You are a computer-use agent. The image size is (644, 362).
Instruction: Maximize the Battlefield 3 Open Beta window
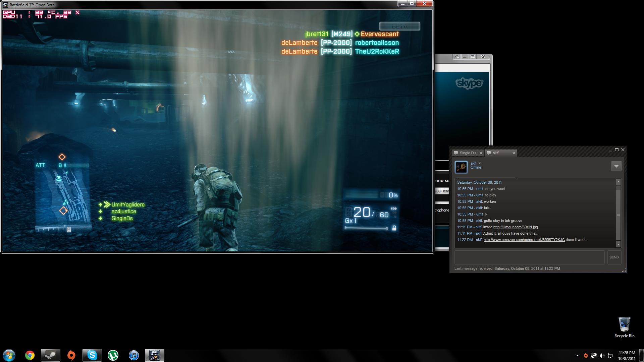point(412,4)
